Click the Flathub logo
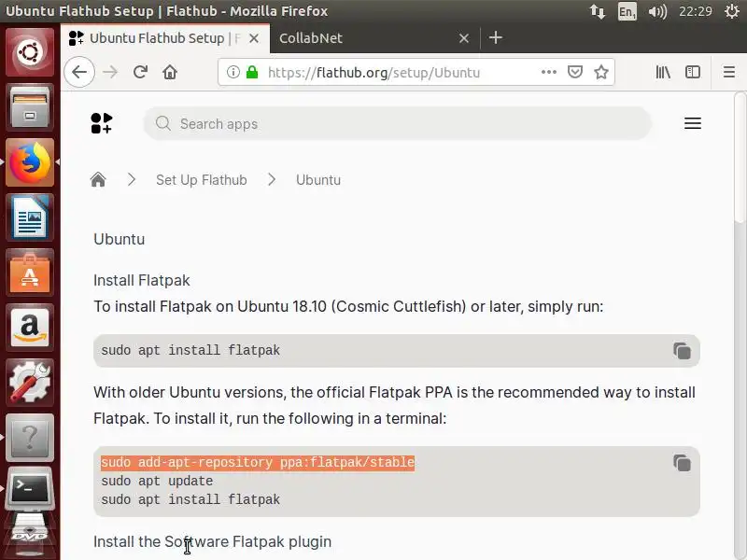The height and width of the screenshot is (560, 747). (x=102, y=123)
